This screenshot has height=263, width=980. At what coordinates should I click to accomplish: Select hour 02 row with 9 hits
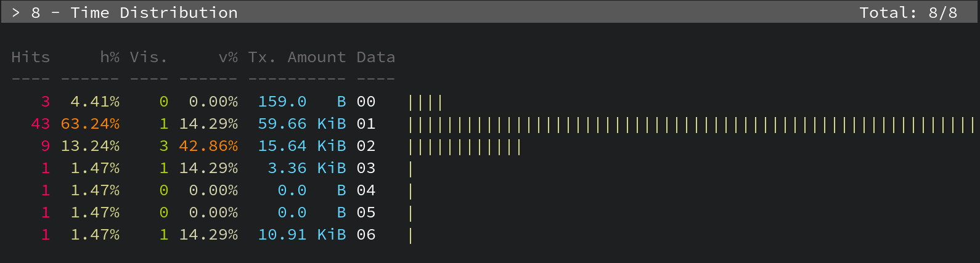click(x=365, y=146)
